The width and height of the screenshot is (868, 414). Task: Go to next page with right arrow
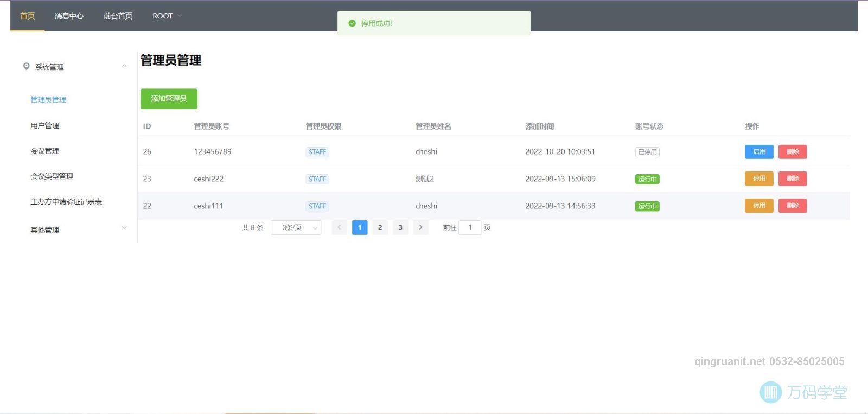420,227
